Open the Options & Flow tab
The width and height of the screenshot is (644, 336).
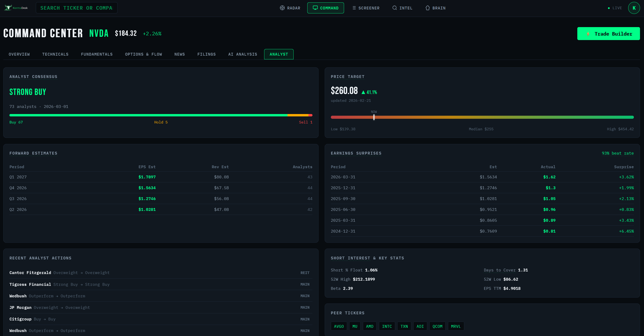point(144,54)
